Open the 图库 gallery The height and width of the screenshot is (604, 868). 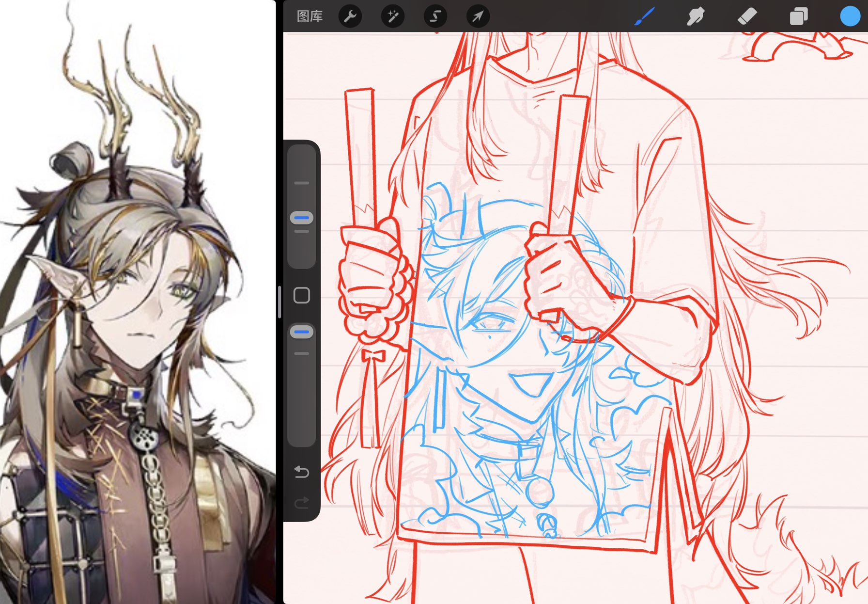tap(310, 16)
